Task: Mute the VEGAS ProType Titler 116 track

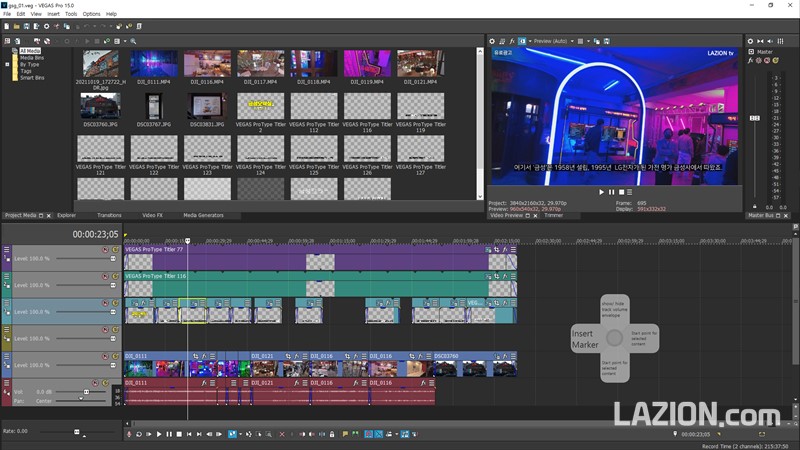Action: click(x=105, y=277)
